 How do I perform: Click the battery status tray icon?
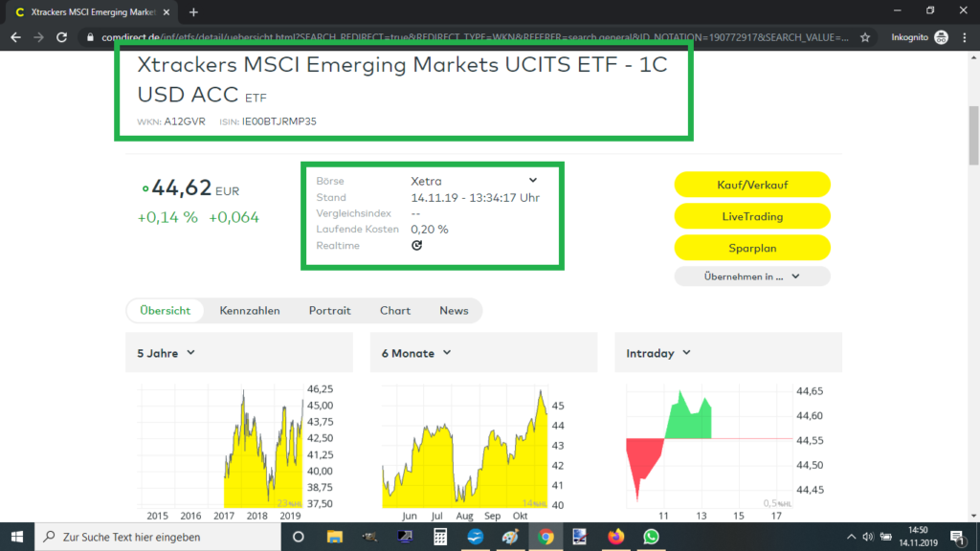885,537
